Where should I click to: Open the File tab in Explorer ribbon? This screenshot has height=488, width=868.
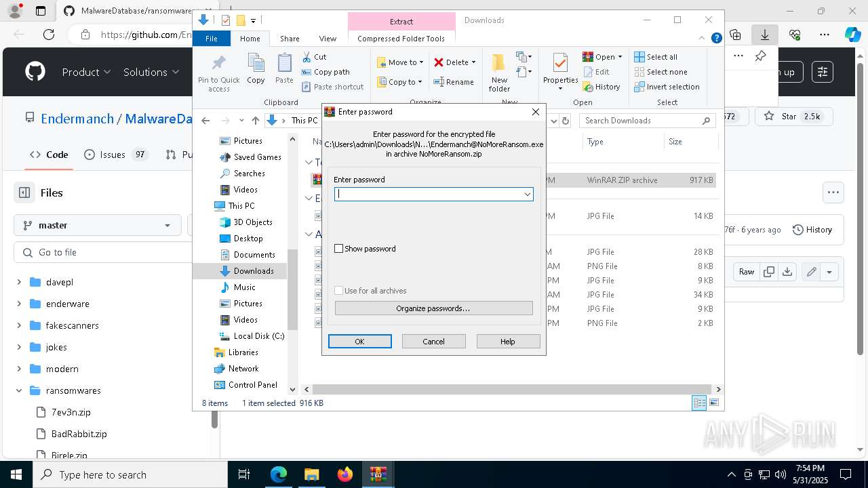[212, 39]
